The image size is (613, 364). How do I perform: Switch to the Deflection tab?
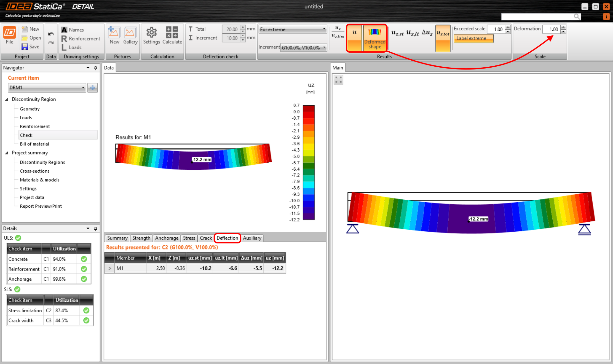point(227,238)
